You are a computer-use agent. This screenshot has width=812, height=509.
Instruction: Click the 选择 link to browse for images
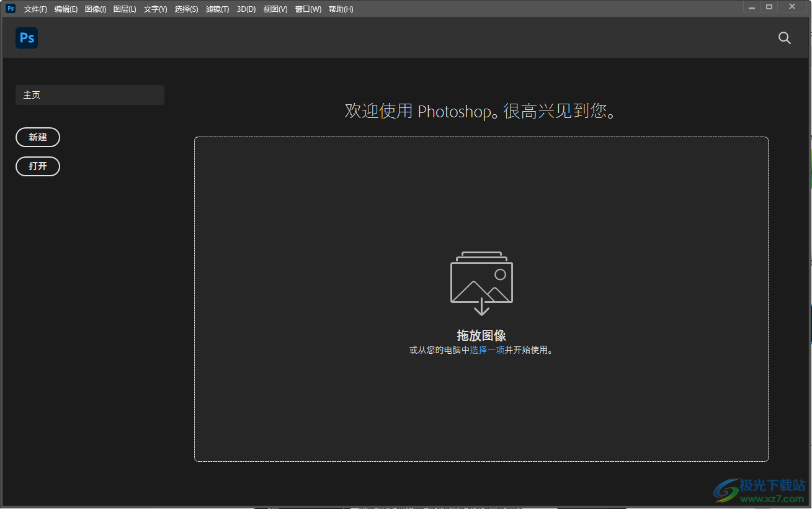[486, 349]
